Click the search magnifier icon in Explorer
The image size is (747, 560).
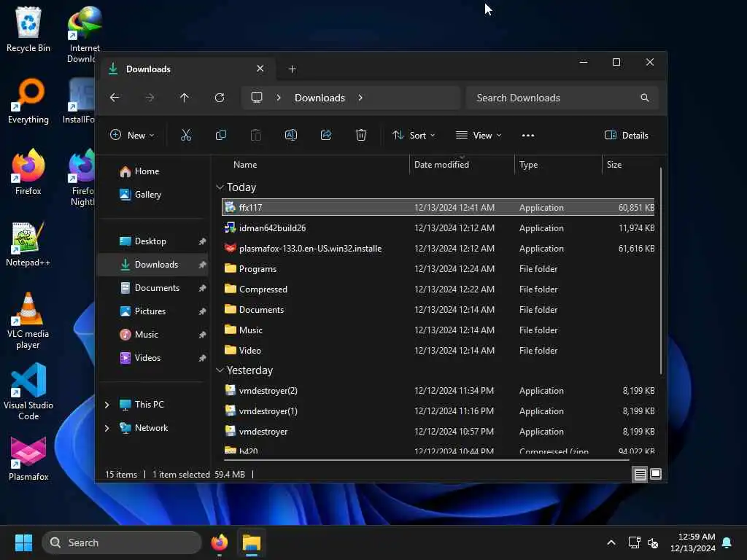pyautogui.click(x=645, y=98)
